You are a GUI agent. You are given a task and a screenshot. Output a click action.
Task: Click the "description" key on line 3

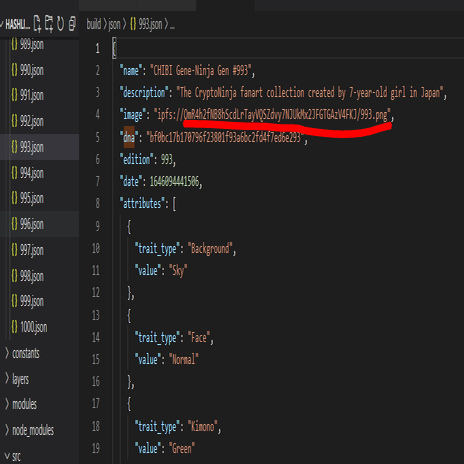(144, 93)
